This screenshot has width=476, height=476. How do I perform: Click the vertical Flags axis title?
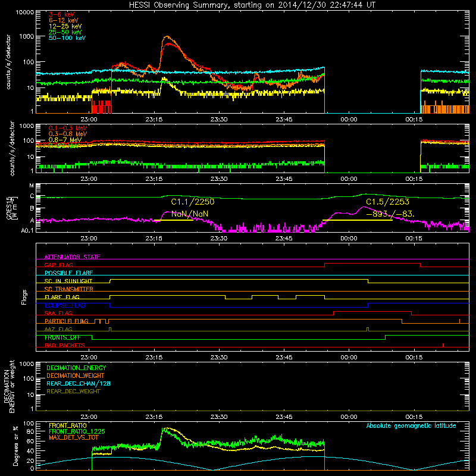tap(24, 297)
